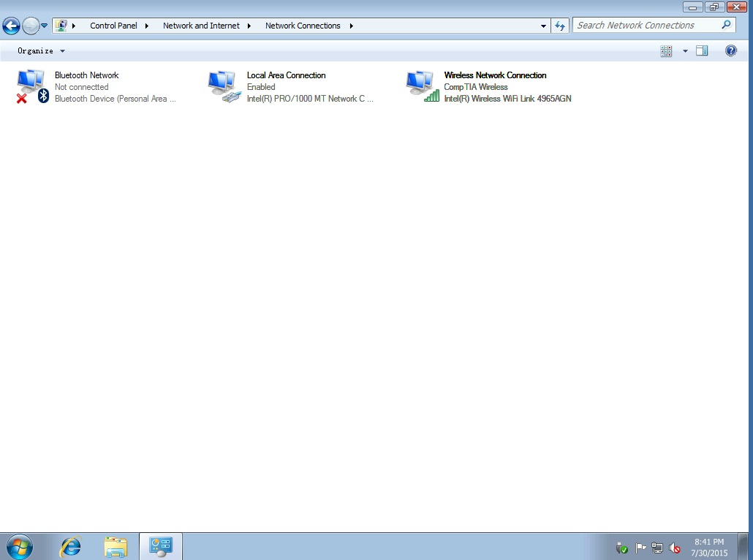This screenshot has width=753, height=560.
Task: Open the Organize dropdown menu
Action: [x=41, y=50]
